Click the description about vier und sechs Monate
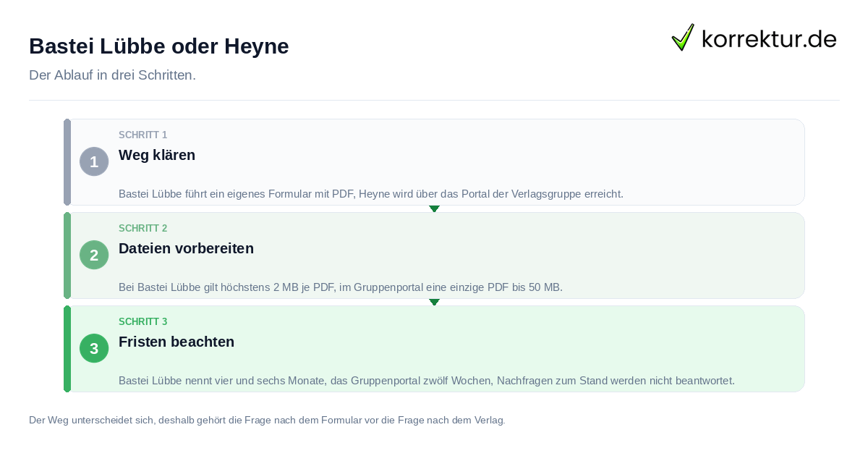The image size is (868, 456). point(427,381)
